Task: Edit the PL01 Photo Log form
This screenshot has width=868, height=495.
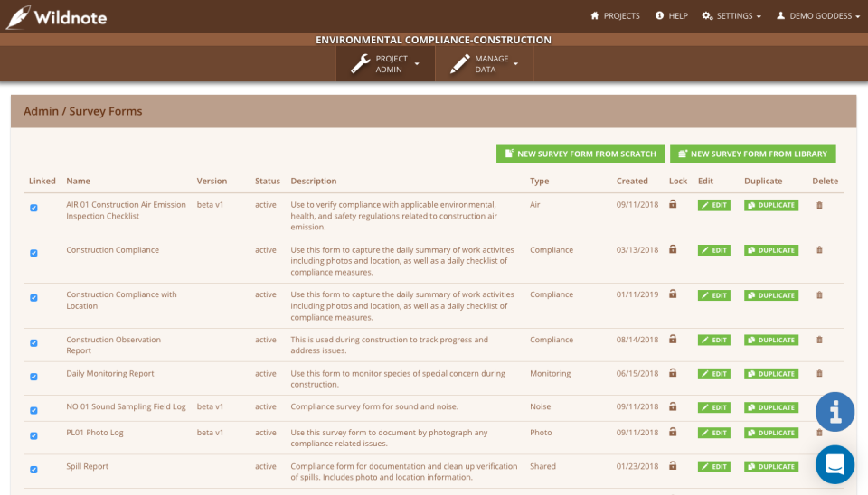Action: (x=714, y=433)
